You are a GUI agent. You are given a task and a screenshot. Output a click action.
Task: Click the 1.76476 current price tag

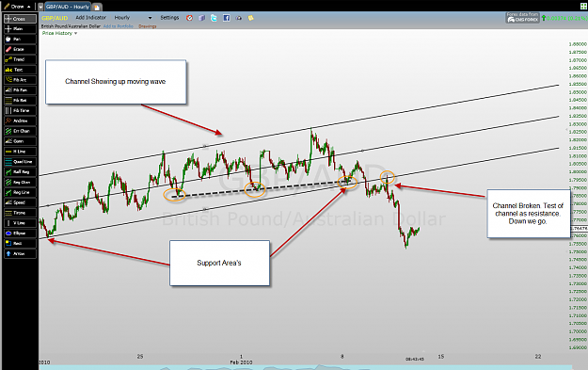click(x=579, y=228)
